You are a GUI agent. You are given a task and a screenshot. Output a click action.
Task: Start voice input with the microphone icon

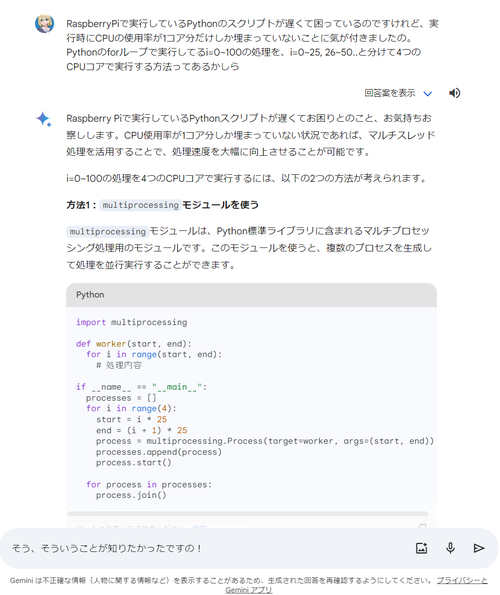click(450, 548)
